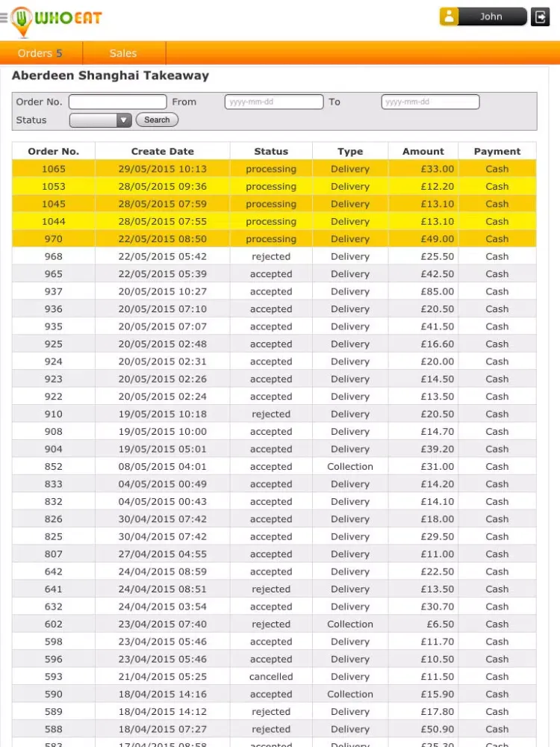
Task: Click date 18/04/2015 14:12
Action: click(162, 712)
